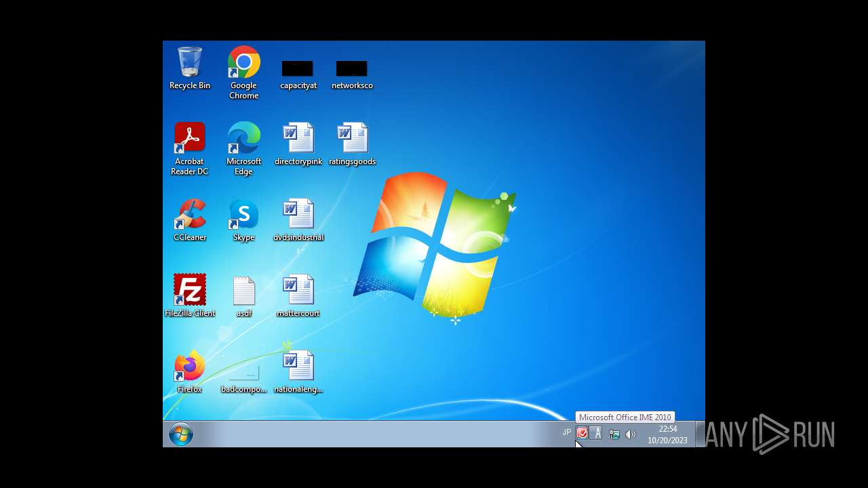Select the nationaleng... Word document
The width and height of the screenshot is (868, 488).
pyautogui.click(x=298, y=371)
